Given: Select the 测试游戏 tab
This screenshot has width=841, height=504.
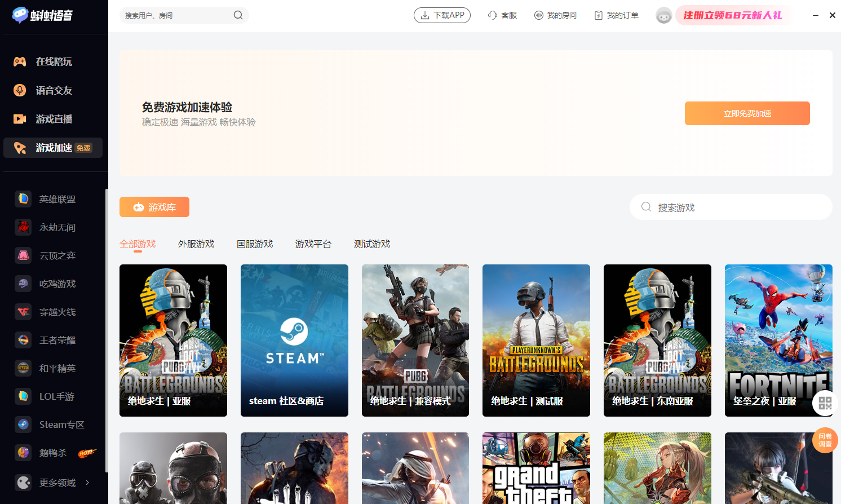Looking at the screenshot, I should coord(371,244).
